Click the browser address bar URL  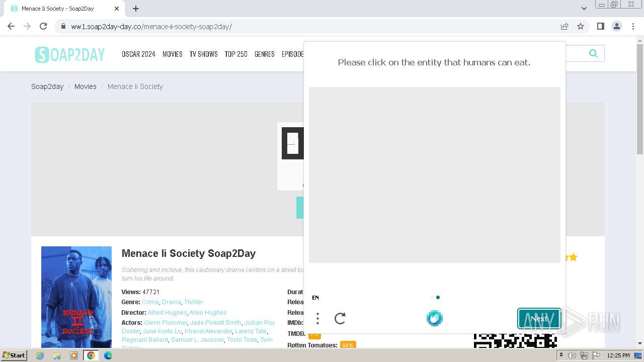tap(151, 27)
